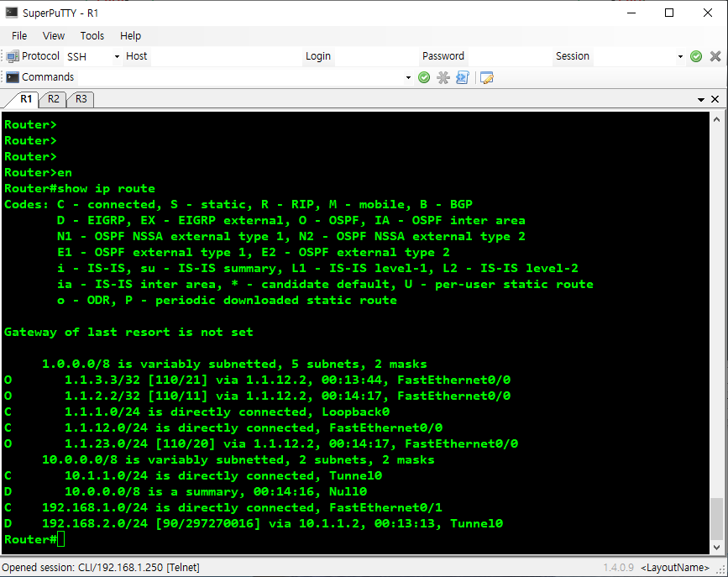Maximize the SuperPuTTY window
This screenshot has height=577, width=728.
pos(669,13)
